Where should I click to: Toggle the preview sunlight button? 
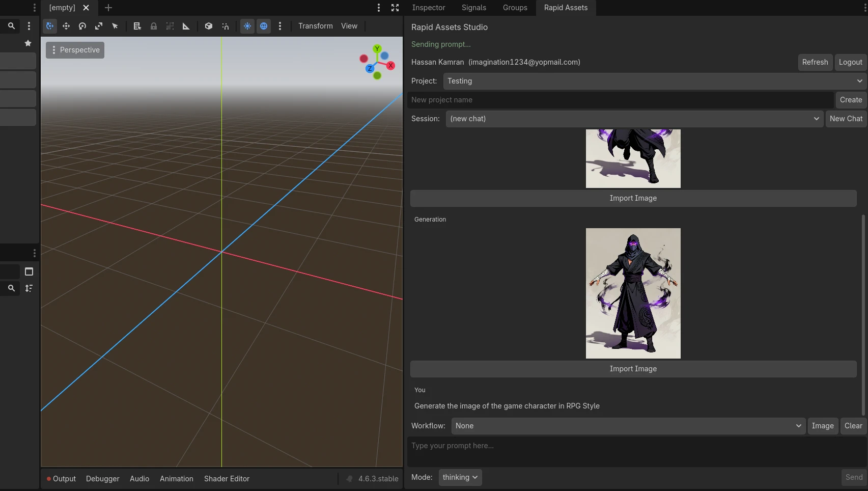pos(247,26)
